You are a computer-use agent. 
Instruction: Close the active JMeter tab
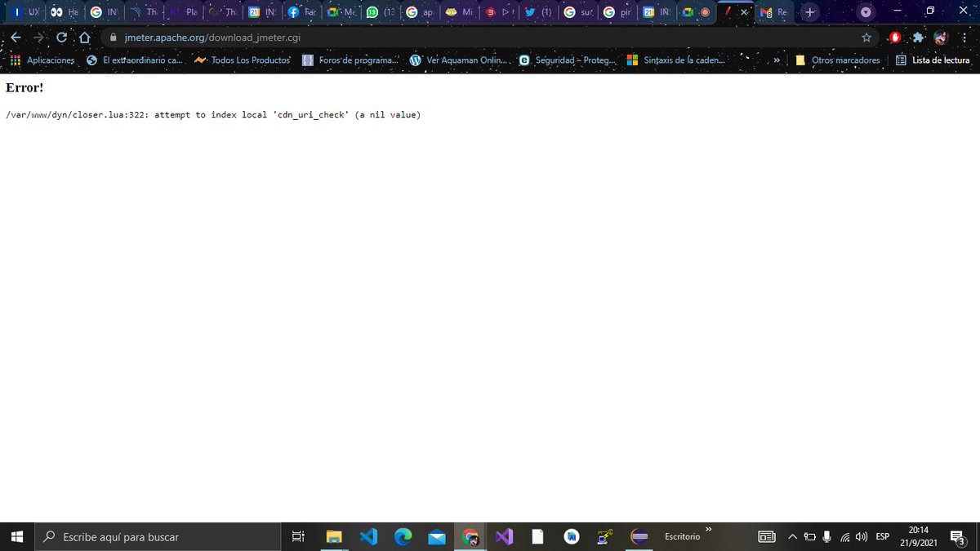point(744,12)
